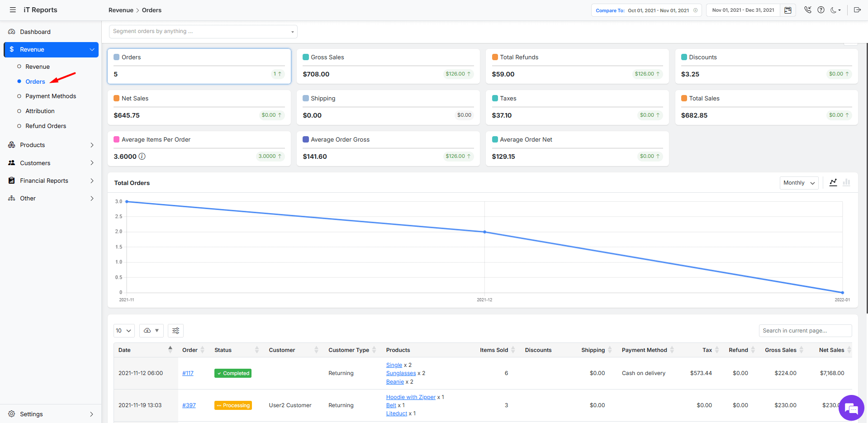Go to Refund Orders in the sidebar
Screen dimensions: 868x423
pos(46,126)
